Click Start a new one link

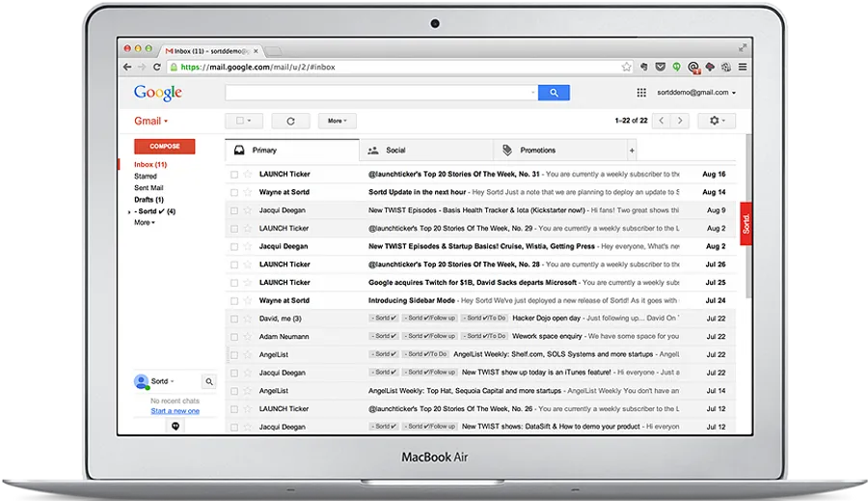(175, 410)
